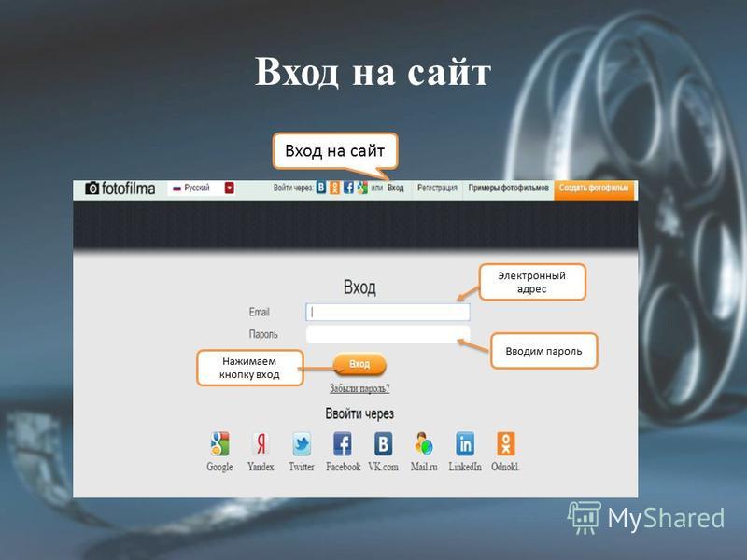The width and height of the screenshot is (747, 560).
Task: Sign in via Facebook icon in header
Action: [x=348, y=188]
